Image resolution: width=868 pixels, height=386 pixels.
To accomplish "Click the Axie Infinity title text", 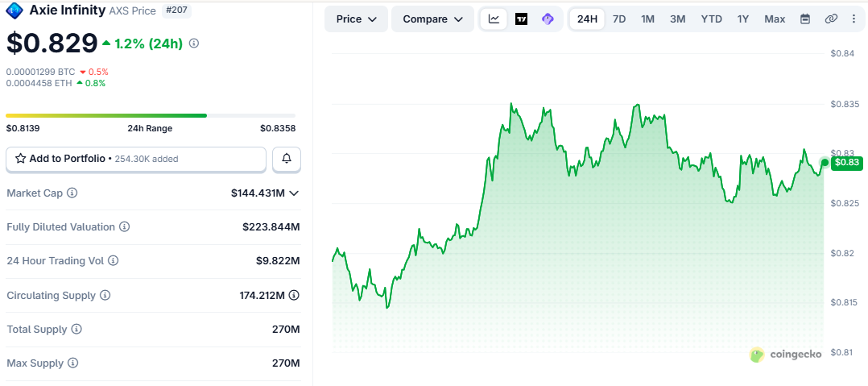I will [67, 10].
